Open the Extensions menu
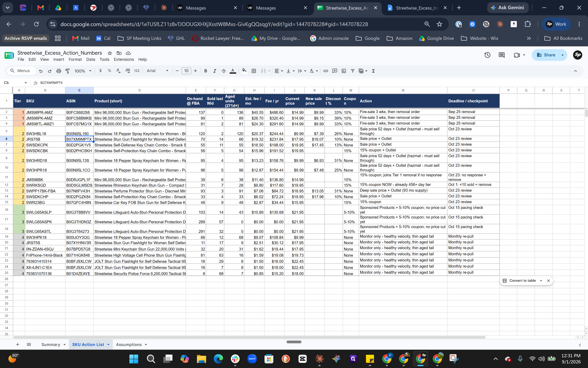The height and width of the screenshot is (368, 588). (x=124, y=59)
